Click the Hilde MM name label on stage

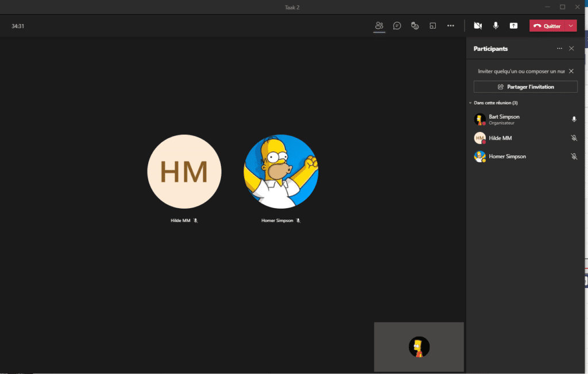[180, 220]
